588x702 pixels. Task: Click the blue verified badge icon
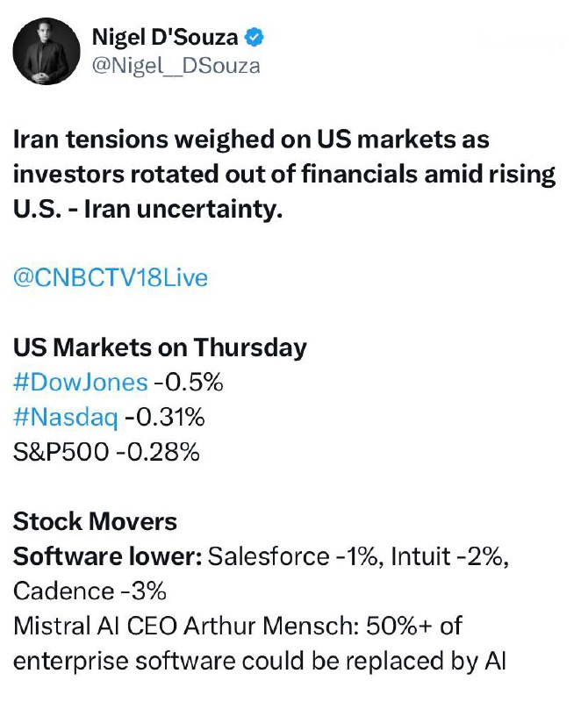pos(255,38)
